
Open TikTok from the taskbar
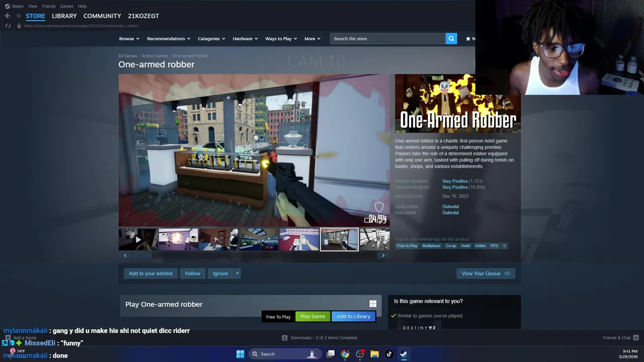pyautogui.click(x=389, y=354)
